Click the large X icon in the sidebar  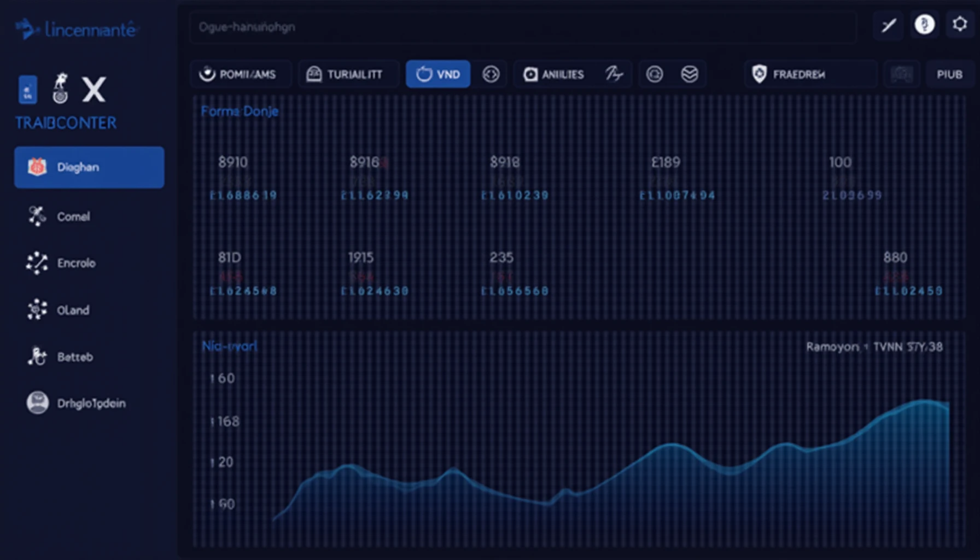[94, 89]
